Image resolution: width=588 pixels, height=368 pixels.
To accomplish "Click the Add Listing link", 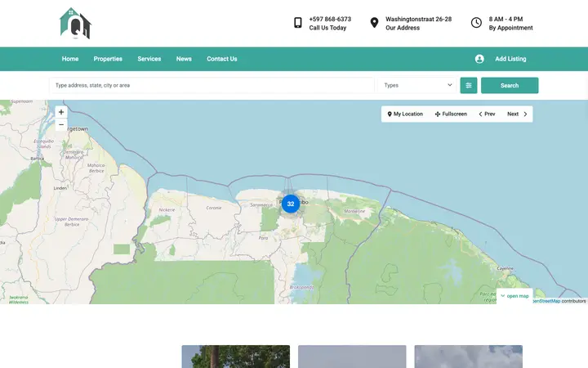I will 510,59.
